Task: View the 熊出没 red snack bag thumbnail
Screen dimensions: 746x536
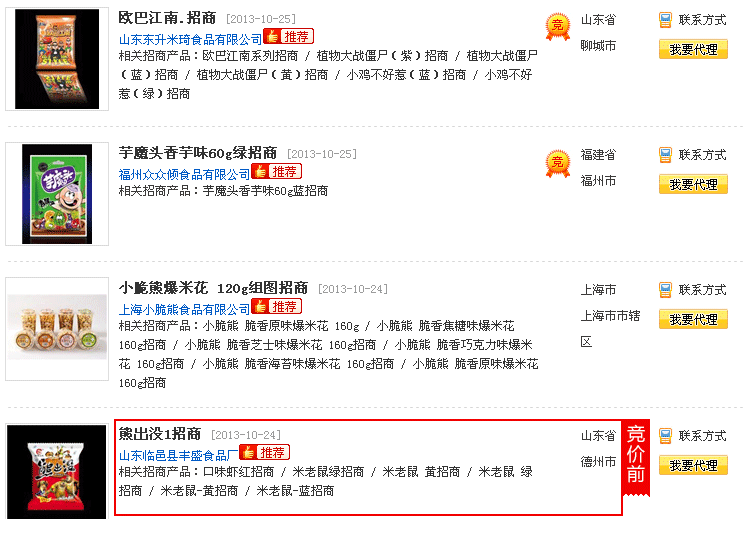Action: 57,472
